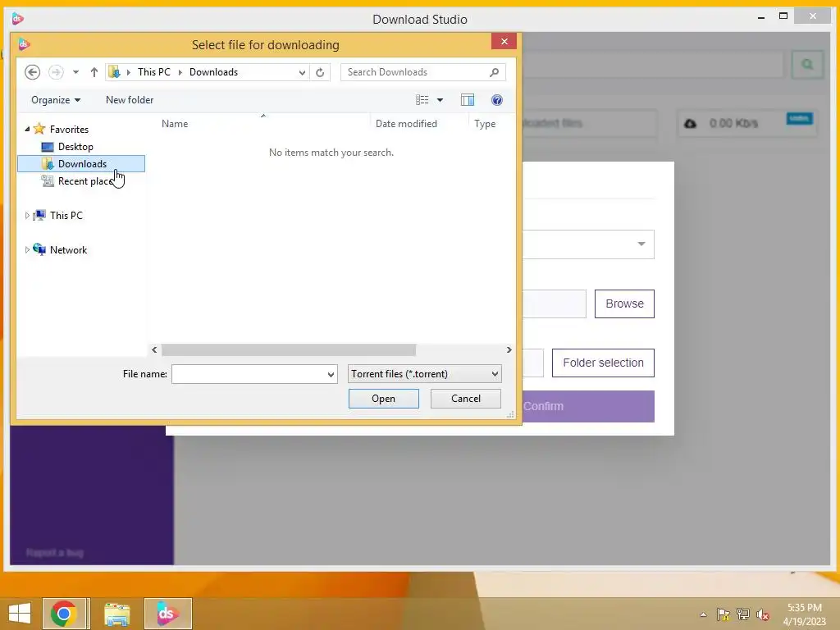This screenshot has height=630, width=840.
Task: Cancel the file selection dialog
Action: (x=466, y=399)
